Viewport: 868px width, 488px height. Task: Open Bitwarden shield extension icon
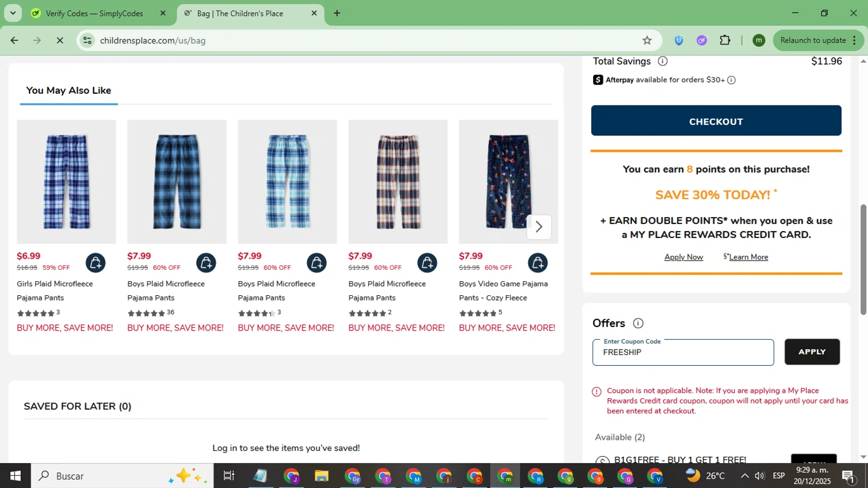pyautogui.click(x=679, y=41)
